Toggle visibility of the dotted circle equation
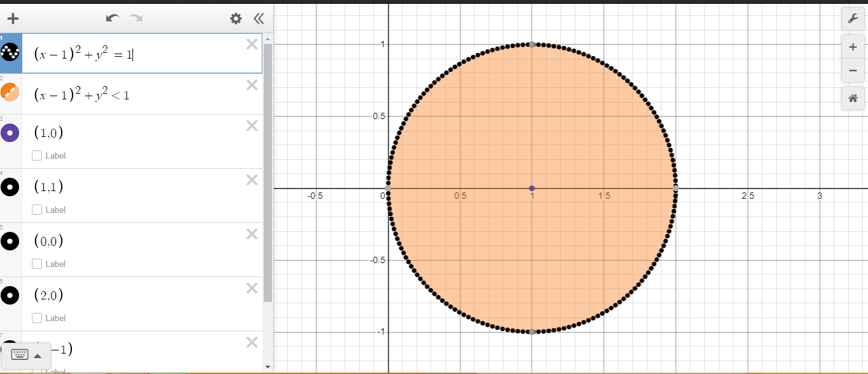The image size is (868, 374). pos(10,54)
